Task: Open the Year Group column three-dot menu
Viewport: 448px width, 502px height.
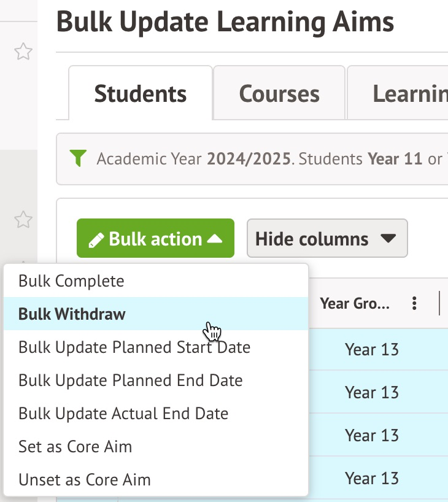Action: point(415,303)
